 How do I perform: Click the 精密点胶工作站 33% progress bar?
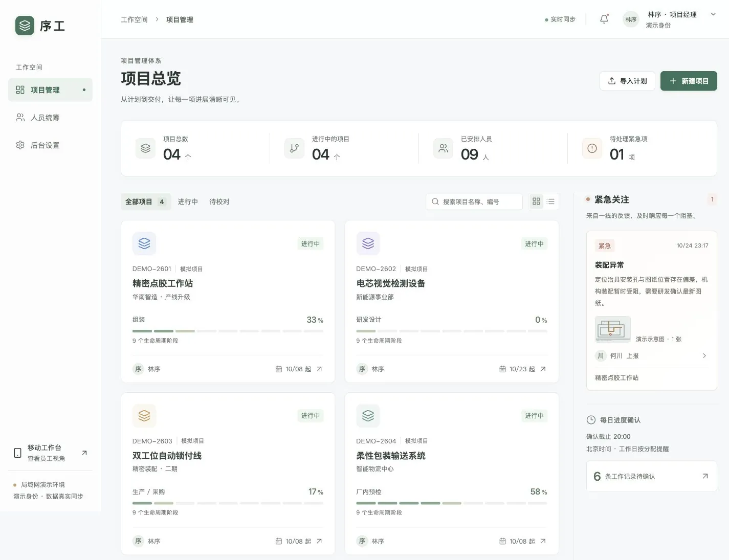tap(228, 331)
